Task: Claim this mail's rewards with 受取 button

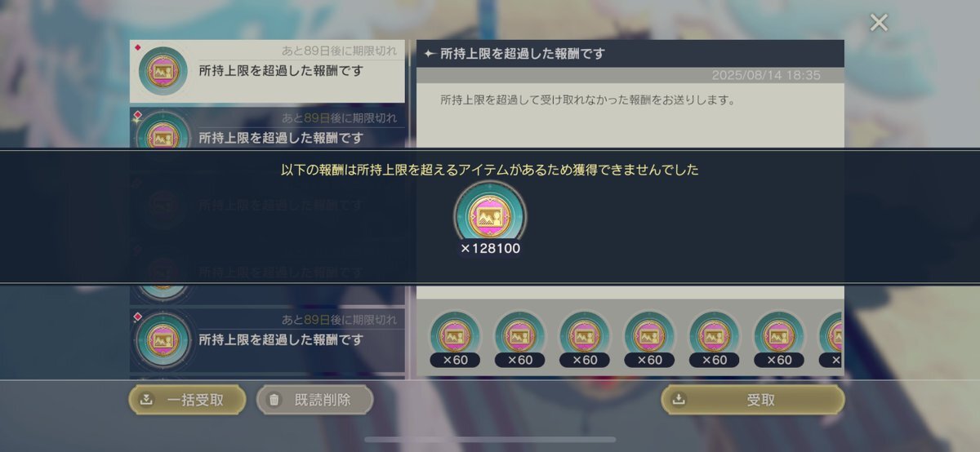Action: pos(753,400)
